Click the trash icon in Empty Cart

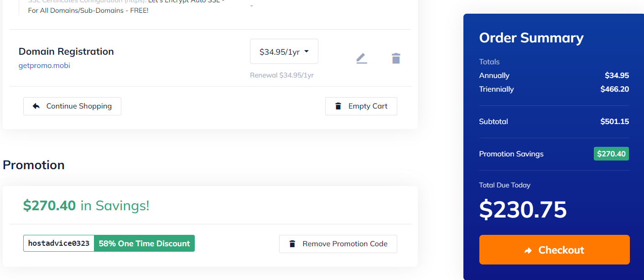coord(338,106)
